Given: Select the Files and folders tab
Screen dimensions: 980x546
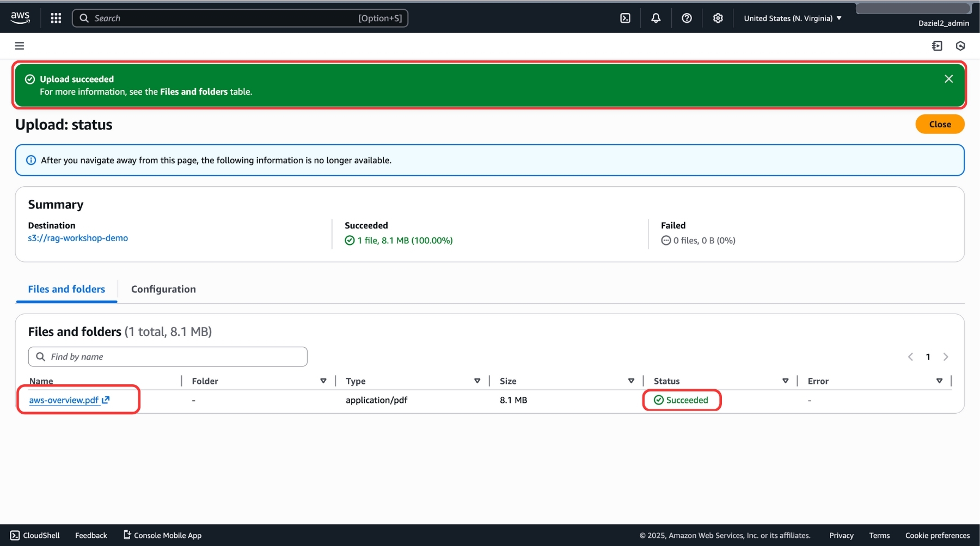Looking at the screenshot, I should pos(66,289).
